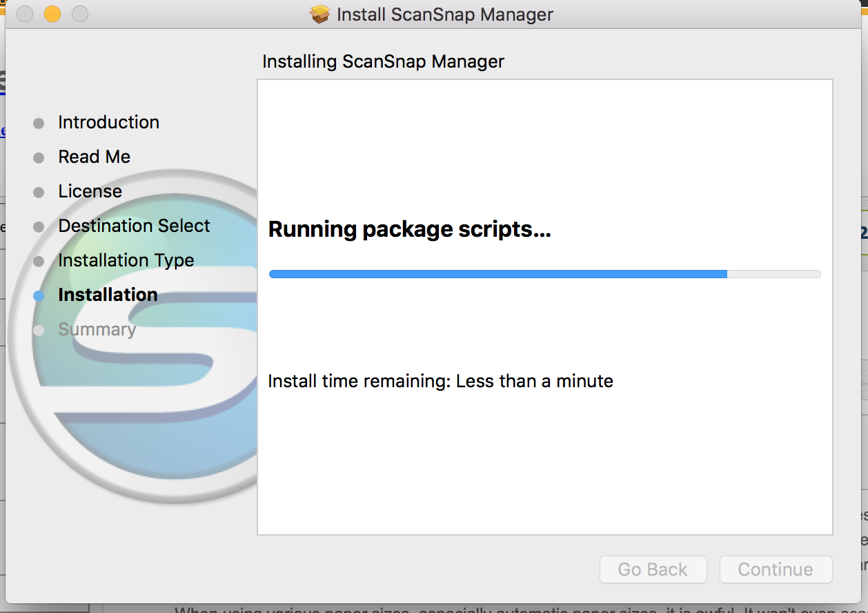Click the blue bullet beside Installation
Image resolution: width=868 pixels, height=613 pixels.
(x=39, y=296)
